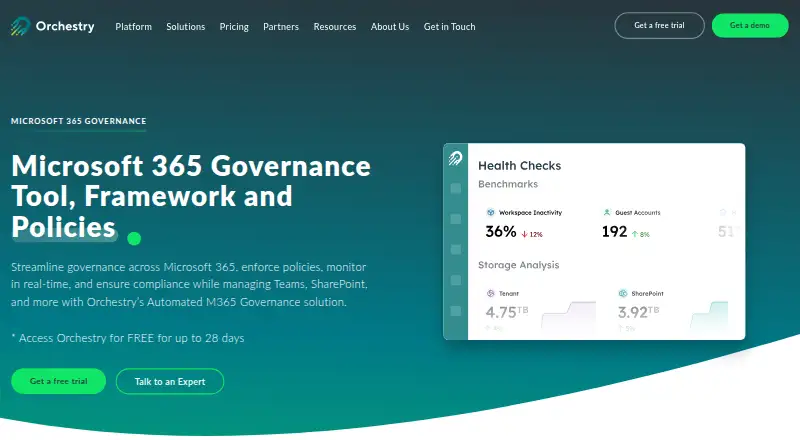Click header Get a free trial button
800x440 pixels.
pos(659,26)
